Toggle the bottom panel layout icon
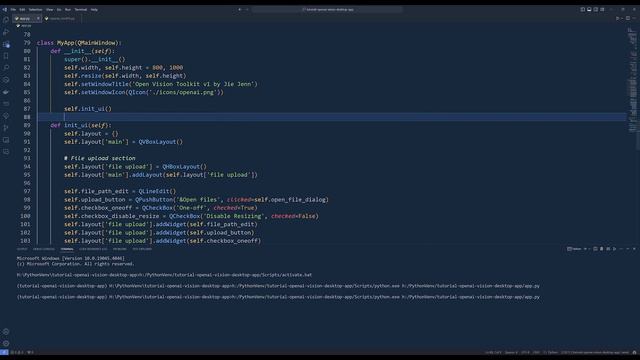640x360 pixels. [589, 9]
